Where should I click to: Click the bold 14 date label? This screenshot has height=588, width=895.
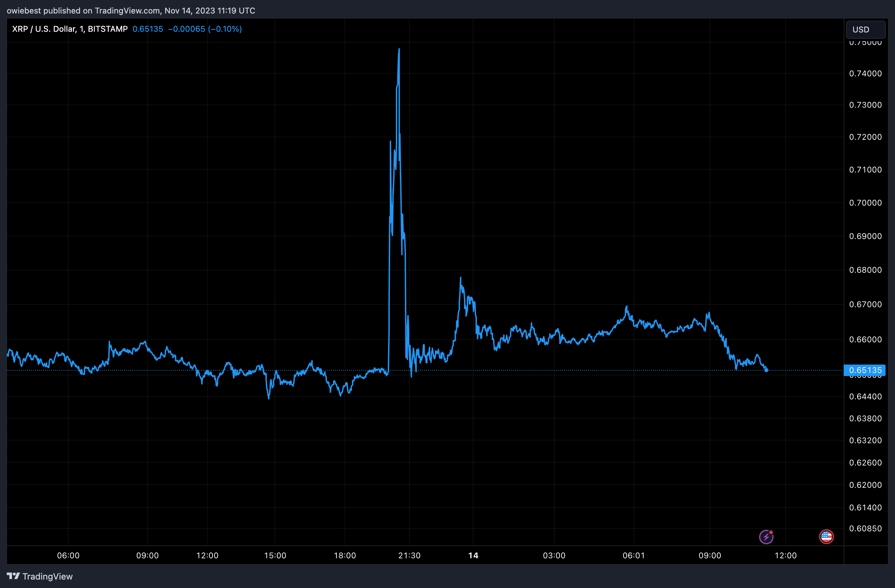473,555
